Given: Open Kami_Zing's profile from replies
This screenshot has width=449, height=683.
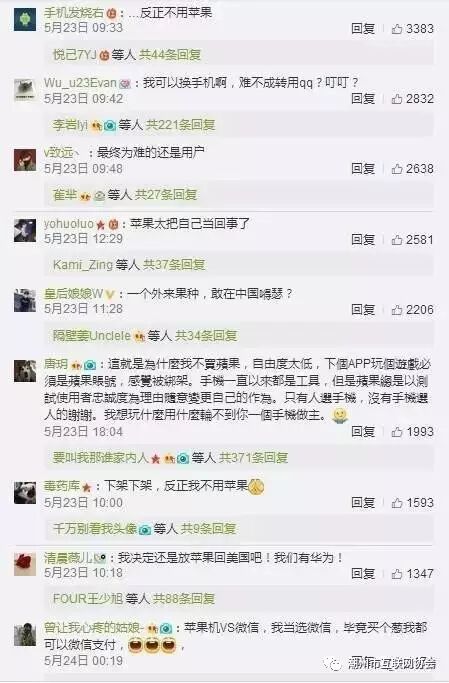Looking at the screenshot, I should click(83, 265).
